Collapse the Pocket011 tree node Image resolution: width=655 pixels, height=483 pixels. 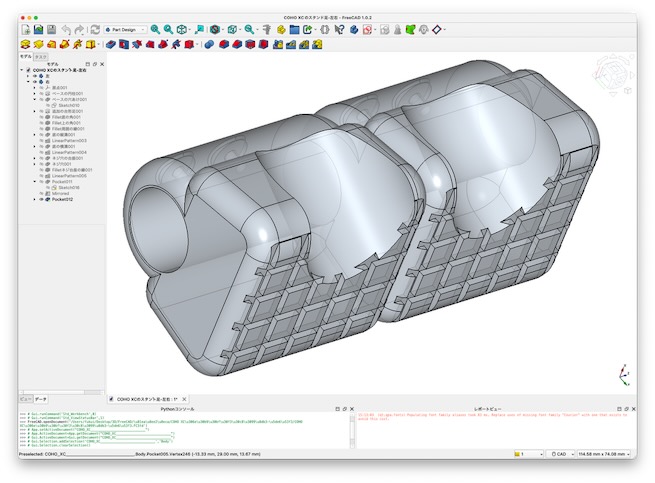click(34, 181)
